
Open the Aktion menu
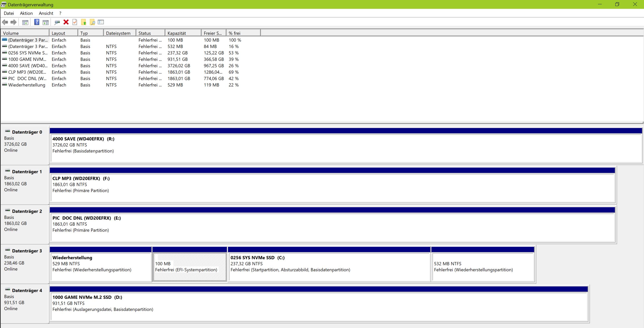point(26,13)
